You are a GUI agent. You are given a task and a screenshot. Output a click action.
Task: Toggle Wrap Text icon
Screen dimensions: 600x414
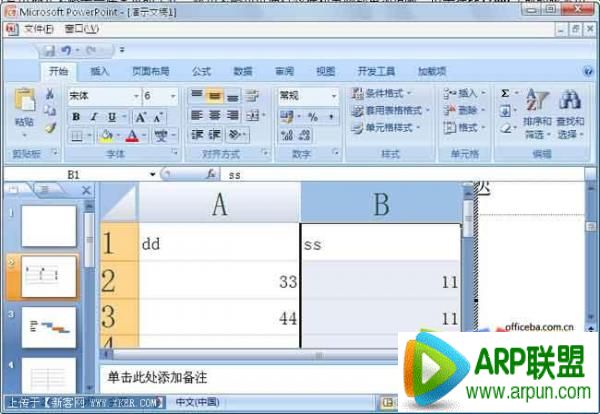coord(252,95)
